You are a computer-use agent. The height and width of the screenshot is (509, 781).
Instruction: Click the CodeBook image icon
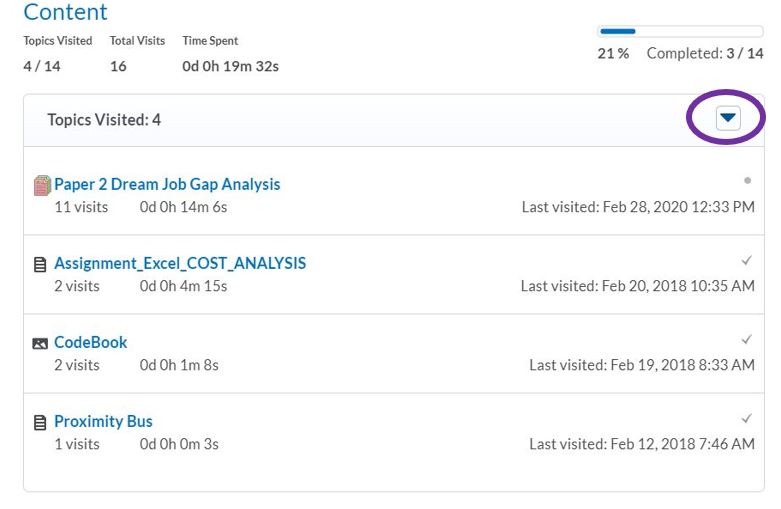(x=40, y=343)
